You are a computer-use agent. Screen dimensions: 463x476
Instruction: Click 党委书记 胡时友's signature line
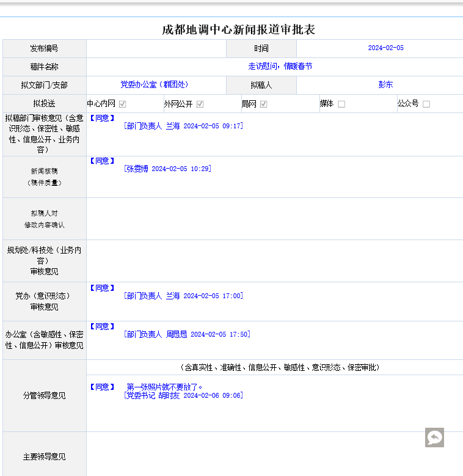[183, 395]
